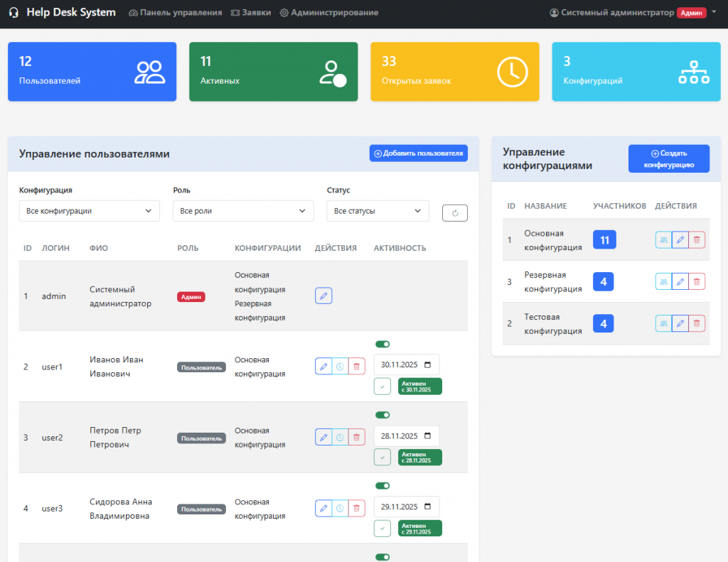Toggle activity switch for user3 Сидорова

tap(382, 486)
